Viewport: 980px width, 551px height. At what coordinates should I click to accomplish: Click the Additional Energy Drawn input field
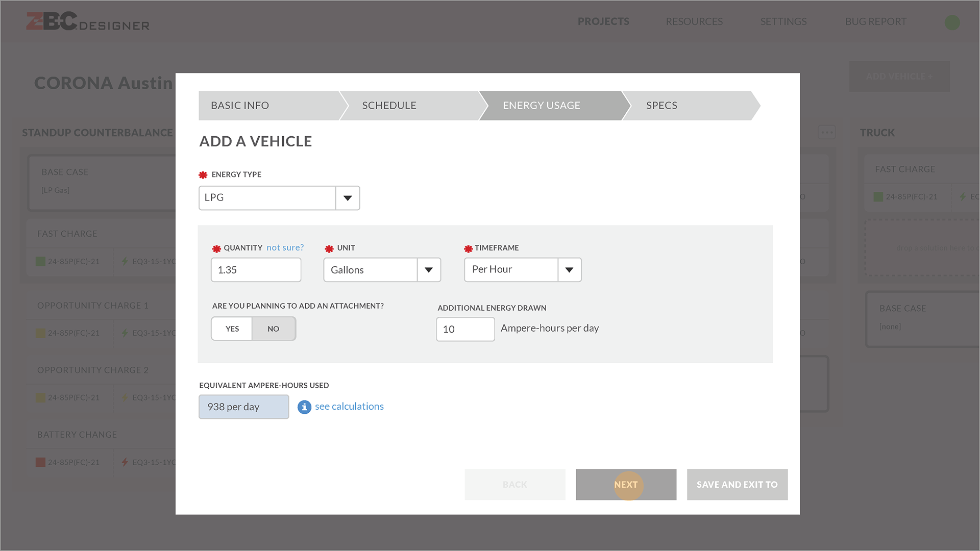(465, 330)
